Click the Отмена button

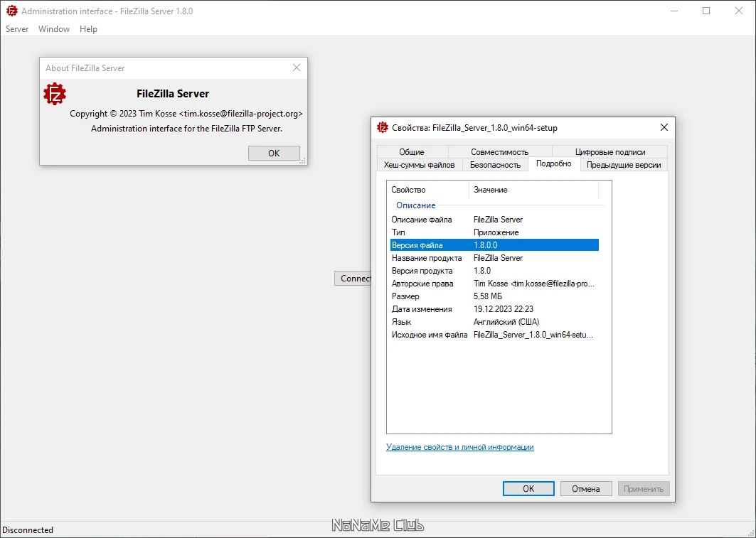click(586, 488)
